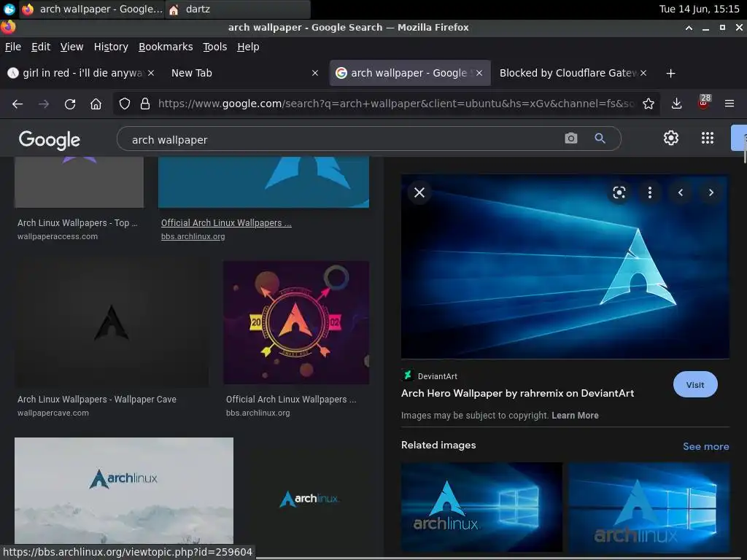Open Arch Hero Wallpaper by rahremix title
This screenshot has width=747, height=560.
click(517, 393)
